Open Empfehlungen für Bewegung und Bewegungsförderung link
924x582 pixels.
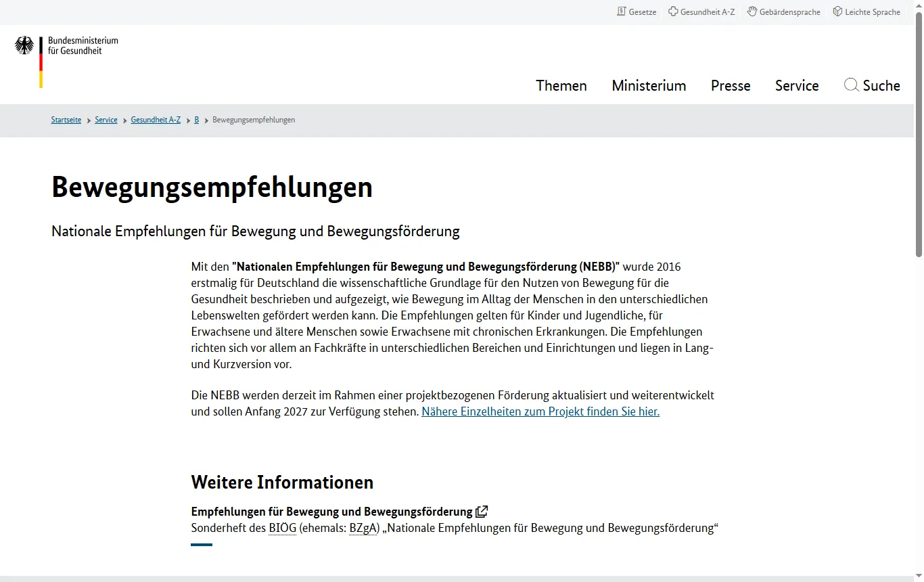pos(331,512)
